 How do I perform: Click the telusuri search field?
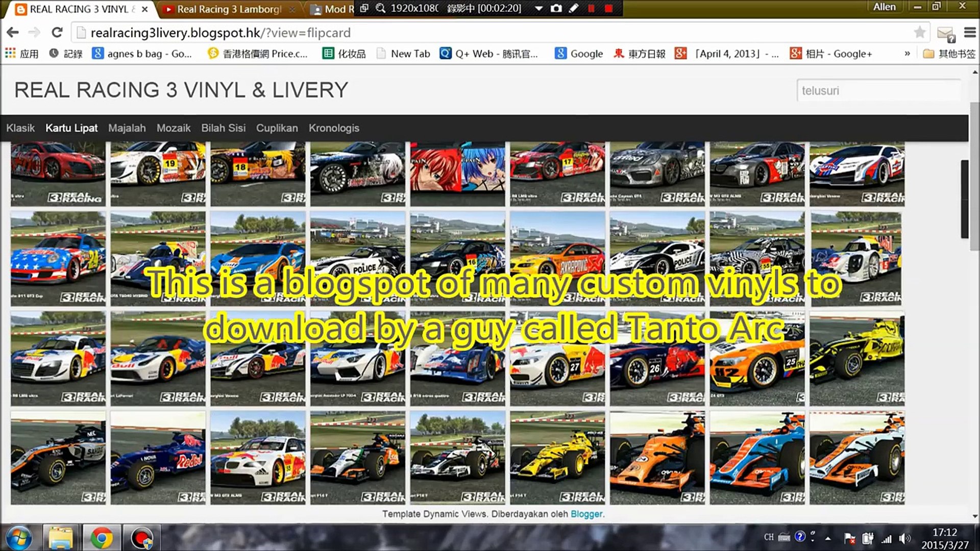(x=878, y=91)
